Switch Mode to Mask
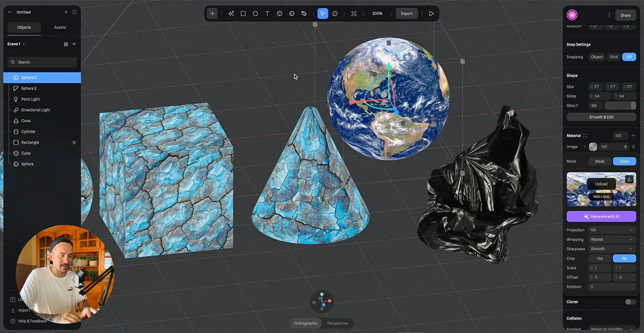Viewport: 644px width, 333px height. [x=600, y=161]
